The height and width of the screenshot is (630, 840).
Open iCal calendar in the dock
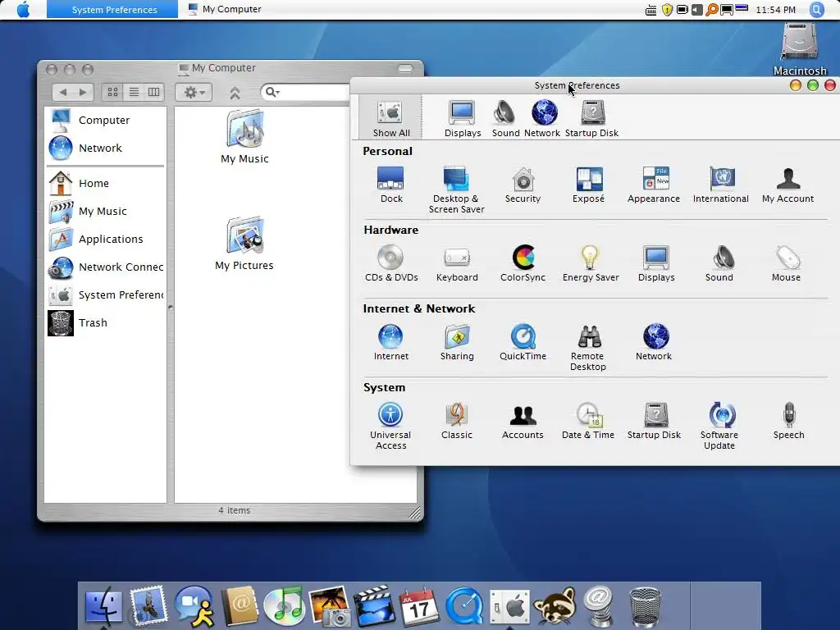click(x=419, y=606)
